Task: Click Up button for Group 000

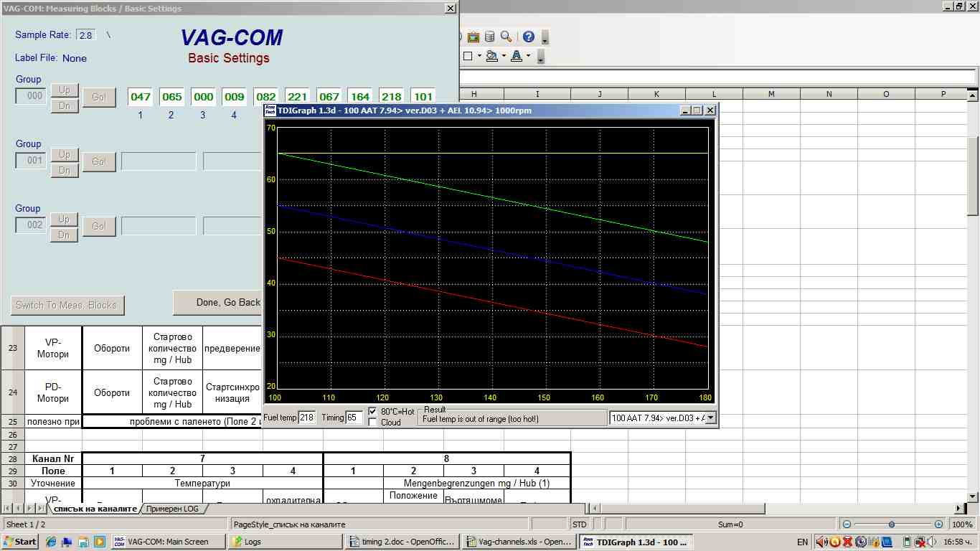Action: pyautogui.click(x=64, y=90)
